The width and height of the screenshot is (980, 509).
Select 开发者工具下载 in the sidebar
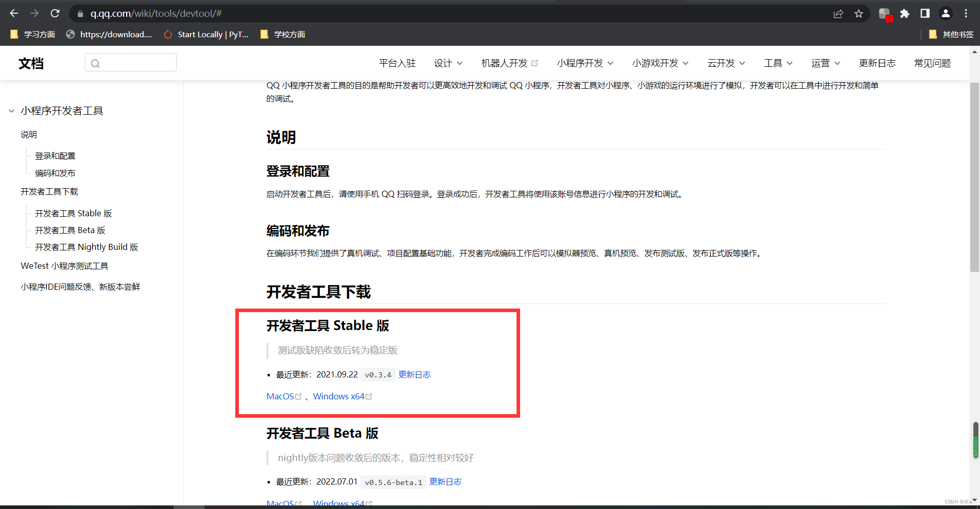(x=50, y=192)
